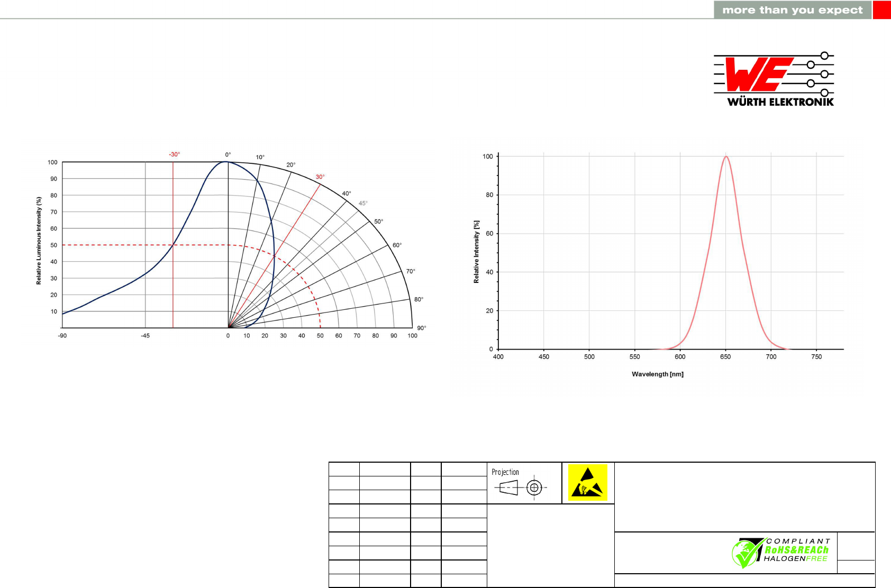The width and height of the screenshot is (891, 588).
Task: Click the '550' wavelength tick label
Action: click(635, 357)
